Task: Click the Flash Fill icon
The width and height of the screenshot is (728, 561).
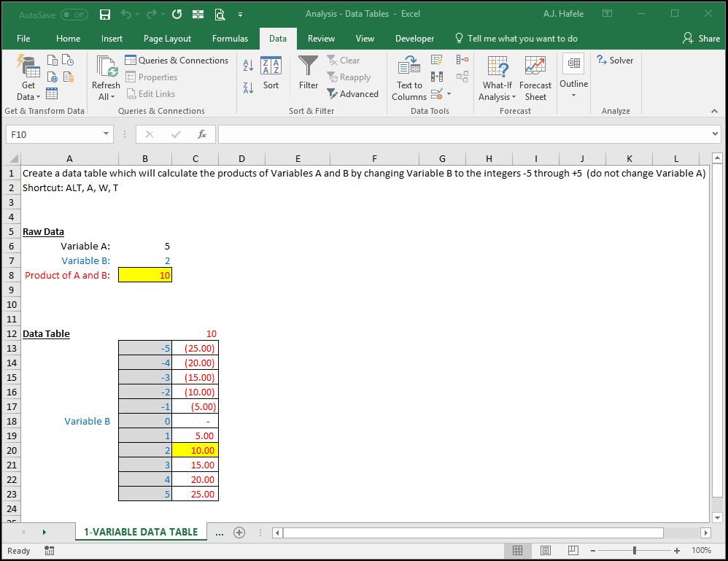Action: [x=436, y=60]
